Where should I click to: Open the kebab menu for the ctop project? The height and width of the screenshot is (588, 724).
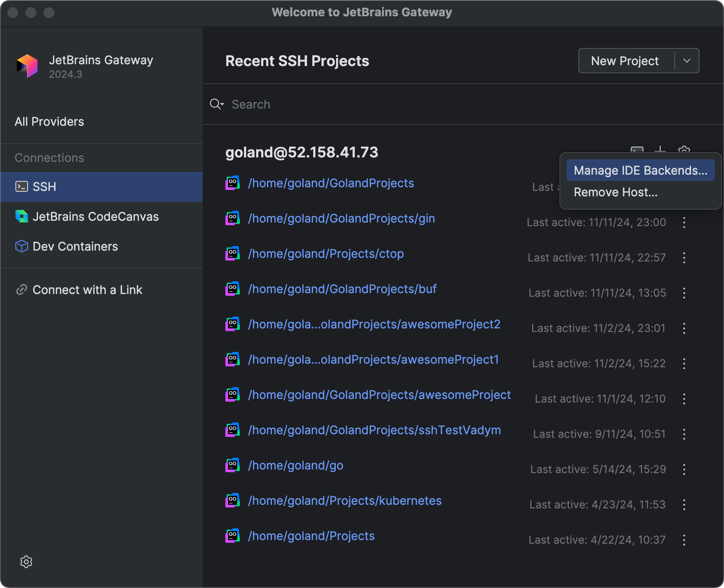(x=684, y=258)
